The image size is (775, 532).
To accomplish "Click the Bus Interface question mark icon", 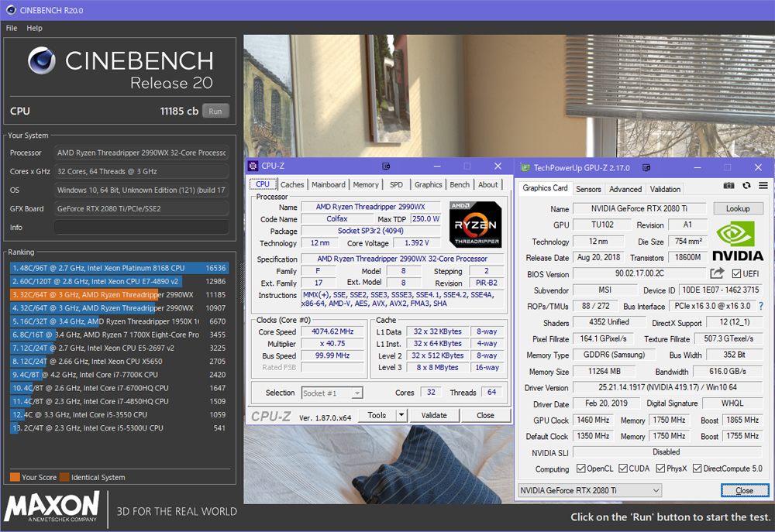I will 761,307.
